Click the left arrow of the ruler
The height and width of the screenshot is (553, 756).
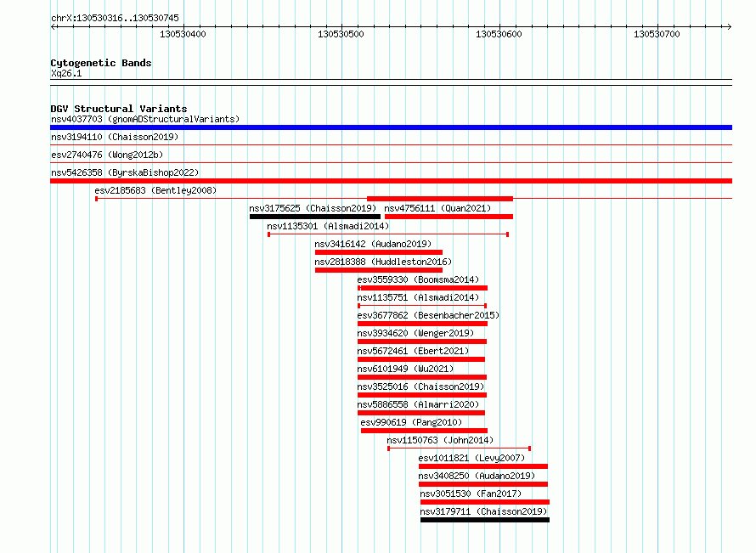(x=53, y=27)
